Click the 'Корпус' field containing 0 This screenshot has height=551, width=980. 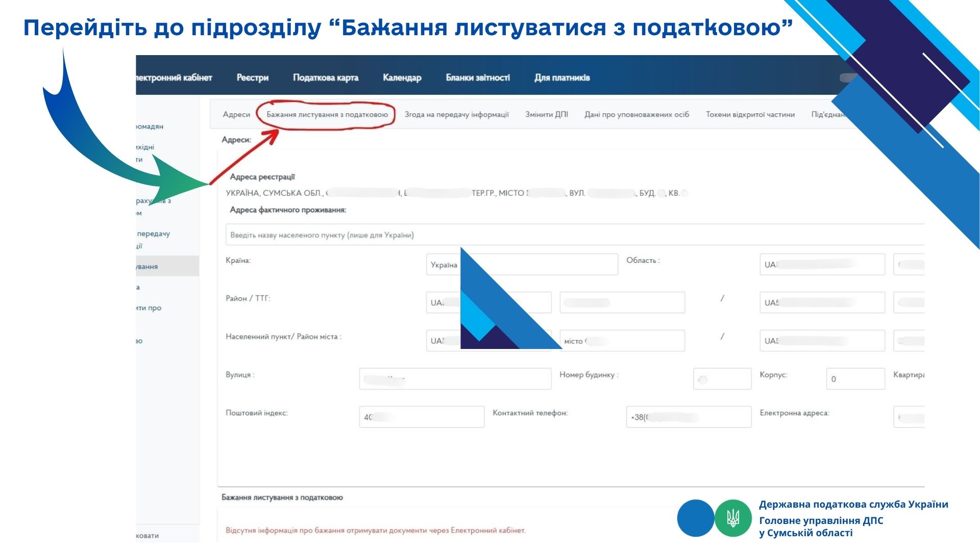(855, 379)
